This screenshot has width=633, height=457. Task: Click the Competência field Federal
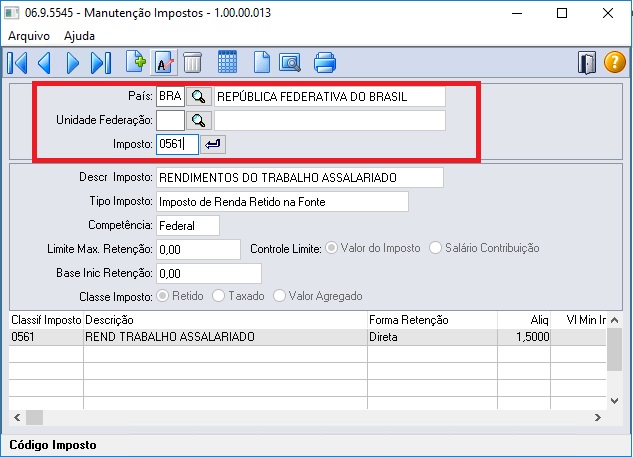pos(188,225)
